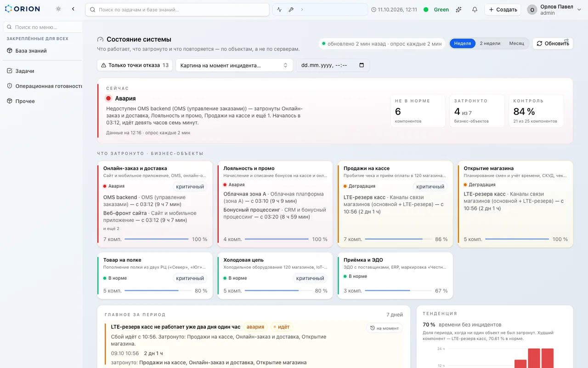Screen dimensions: 588x368
Task: Click the search field for tasks and knowledge base
Action: [x=177, y=10]
